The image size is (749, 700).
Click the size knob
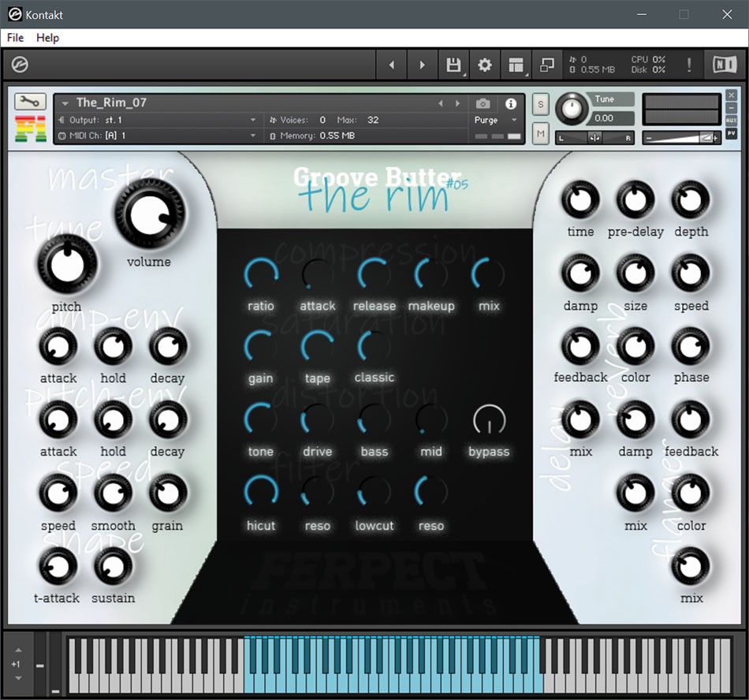635,273
